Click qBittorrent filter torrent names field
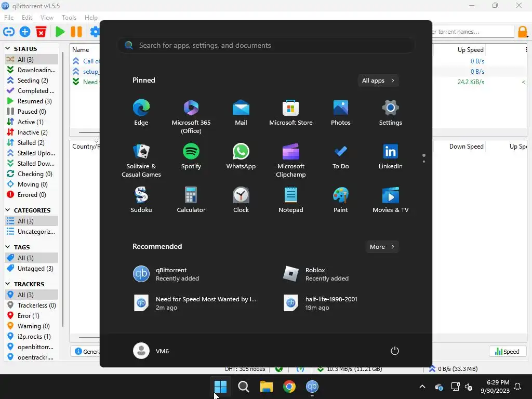 pyautogui.click(x=473, y=32)
